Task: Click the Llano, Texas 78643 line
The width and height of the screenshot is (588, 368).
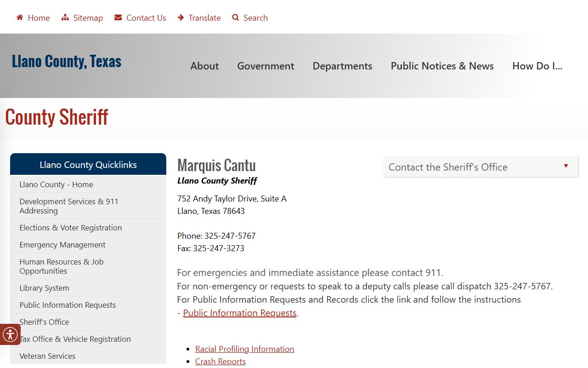Action: [211, 211]
